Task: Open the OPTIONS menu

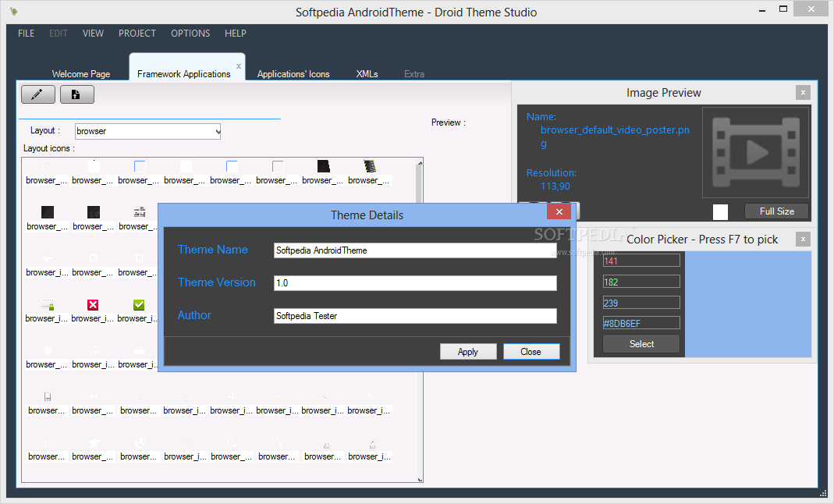Action: click(190, 33)
